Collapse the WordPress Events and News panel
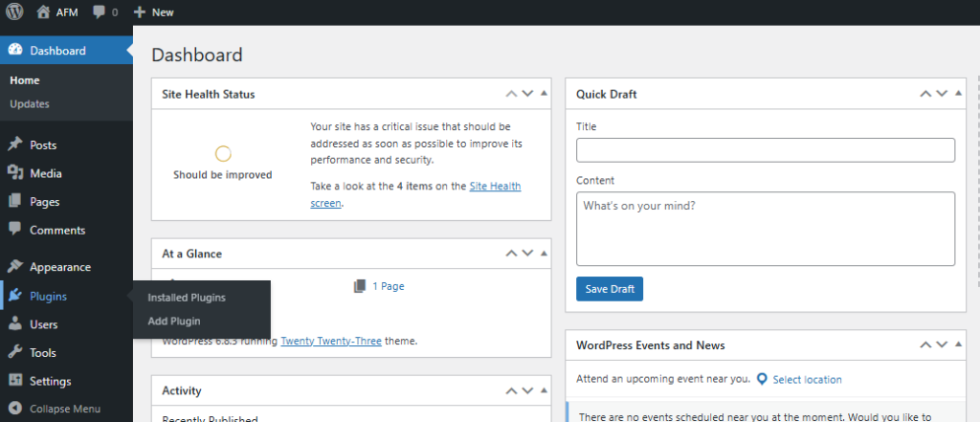Viewport: 980px width, 422px height. click(958, 344)
